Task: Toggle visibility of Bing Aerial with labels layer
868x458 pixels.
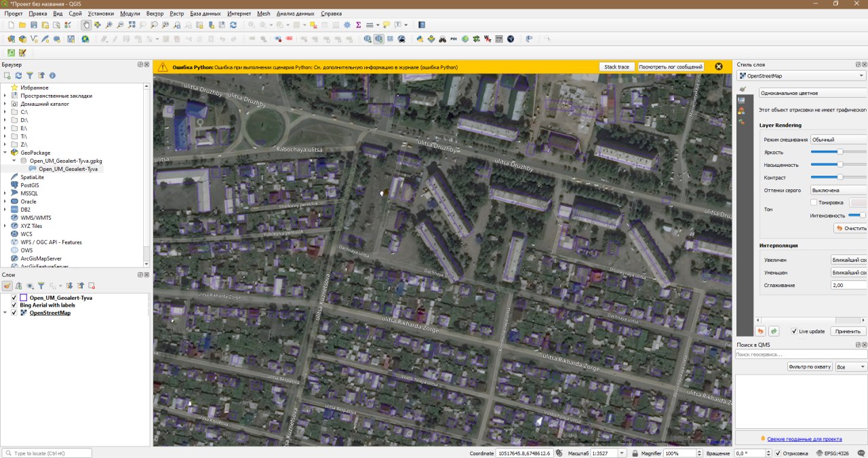Action: pyautogui.click(x=14, y=305)
